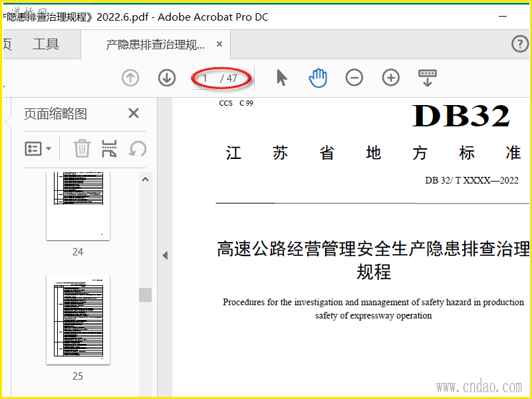The width and height of the screenshot is (532, 399).
Task: Click the CCS C 99 label
Action: (x=236, y=103)
